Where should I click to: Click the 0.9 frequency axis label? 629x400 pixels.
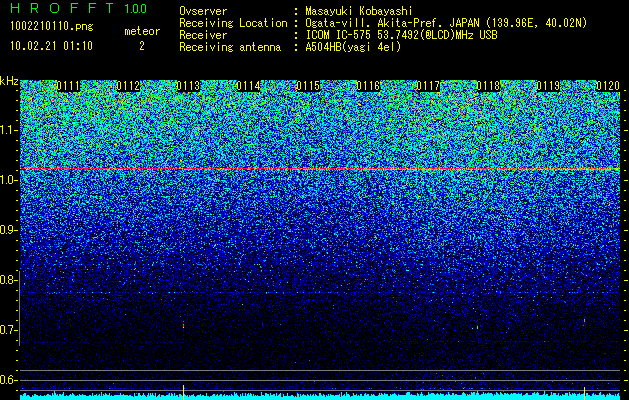pyautogui.click(x=9, y=230)
